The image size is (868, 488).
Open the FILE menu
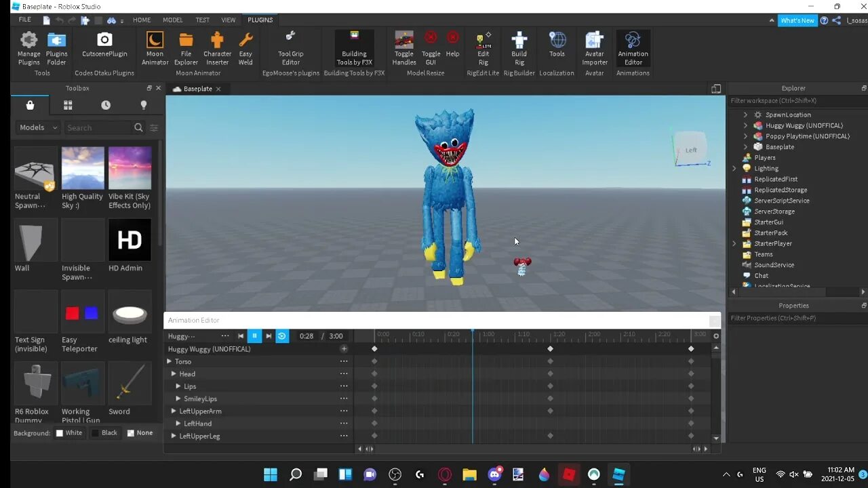point(24,20)
